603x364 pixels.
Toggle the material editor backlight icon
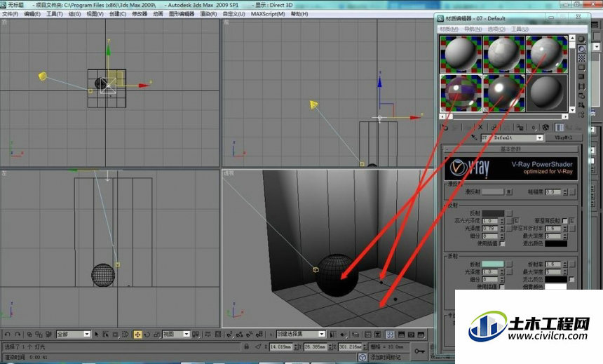point(581,49)
